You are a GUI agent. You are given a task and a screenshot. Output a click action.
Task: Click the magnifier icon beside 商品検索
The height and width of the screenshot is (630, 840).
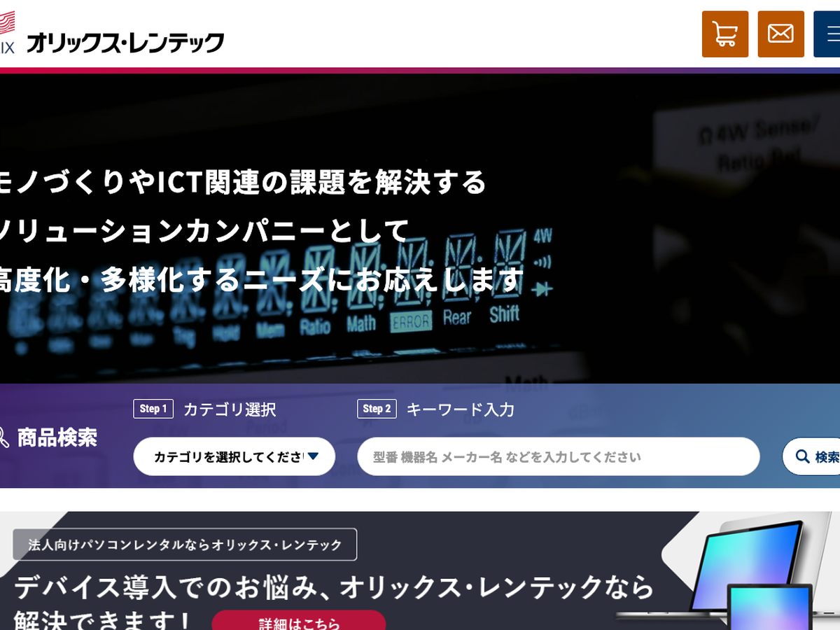[x=4, y=437]
